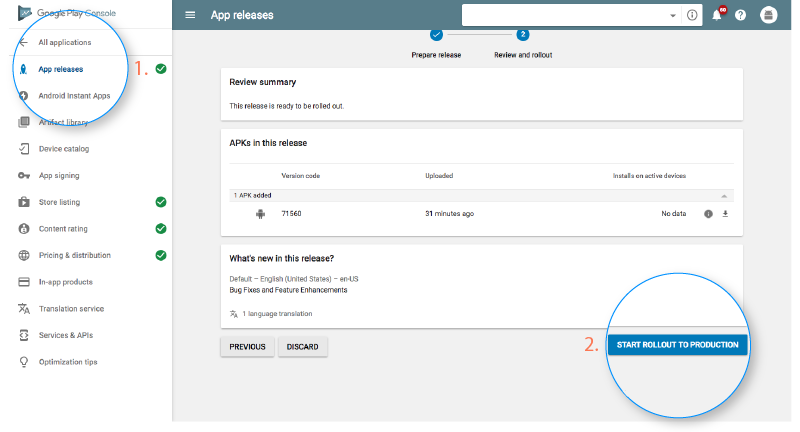Open App releases in the sidebar
This screenshot has height=432, width=800.
61,69
